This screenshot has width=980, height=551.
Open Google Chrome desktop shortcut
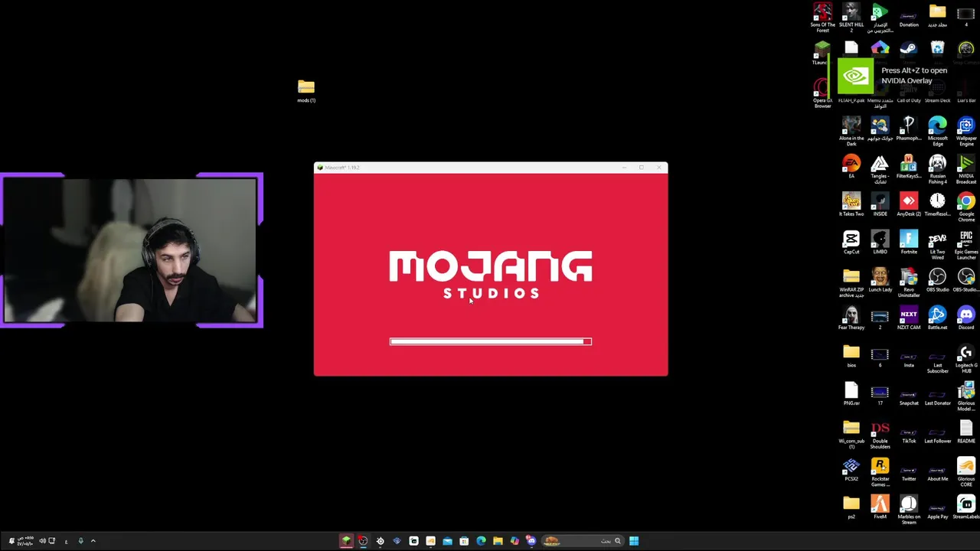pos(966,207)
